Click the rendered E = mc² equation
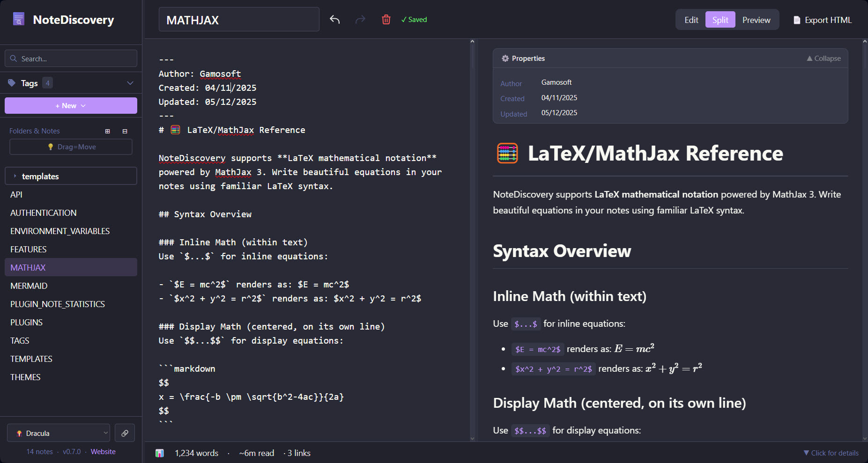Image resolution: width=868 pixels, height=463 pixels. (x=634, y=349)
